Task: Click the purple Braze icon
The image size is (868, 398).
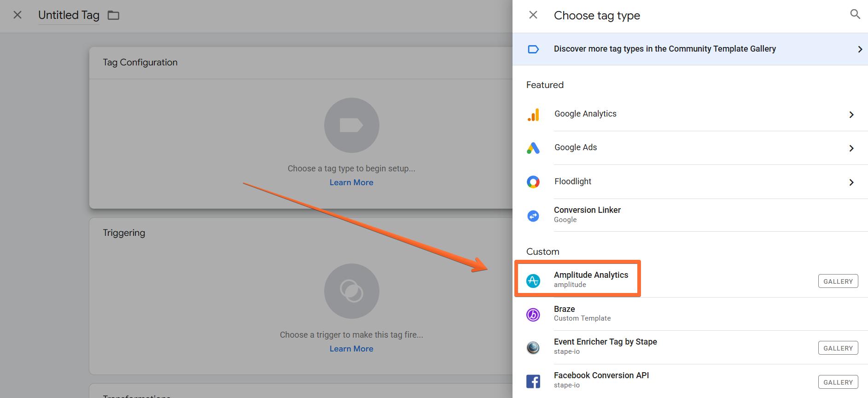Action: 533,315
